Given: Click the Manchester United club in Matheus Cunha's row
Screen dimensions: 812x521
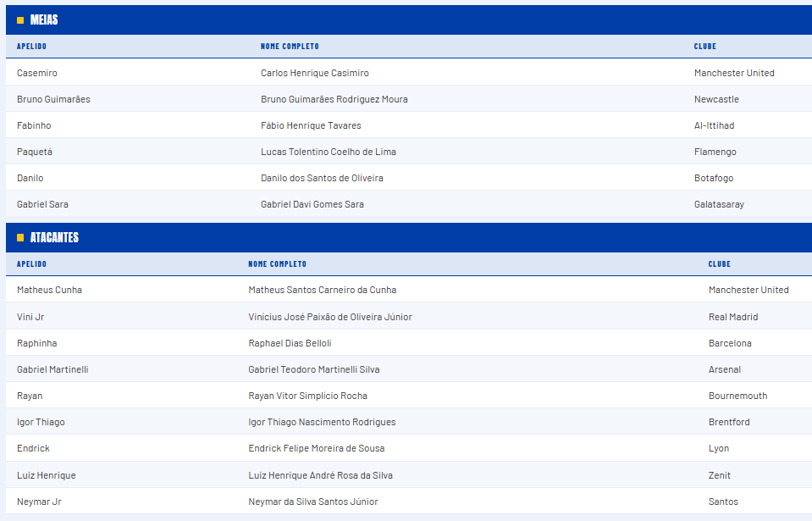Looking at the screenshot, I should point(748,290).
